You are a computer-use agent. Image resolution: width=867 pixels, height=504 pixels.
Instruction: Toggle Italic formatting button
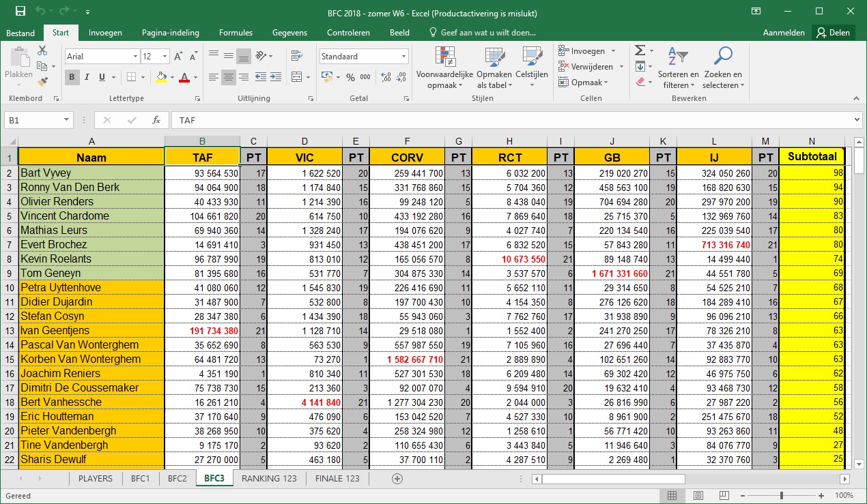click(x=87, y=77)
